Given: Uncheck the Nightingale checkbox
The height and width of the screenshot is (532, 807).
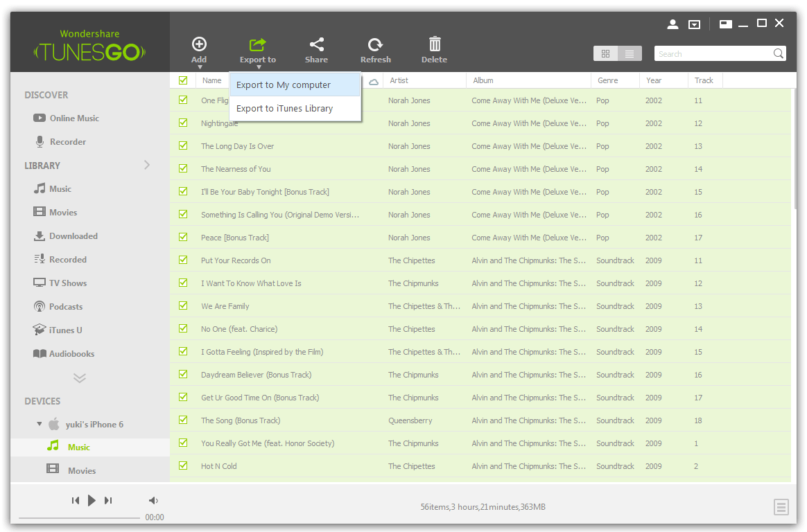Looking at the screenshot, I should coord(183,123).
